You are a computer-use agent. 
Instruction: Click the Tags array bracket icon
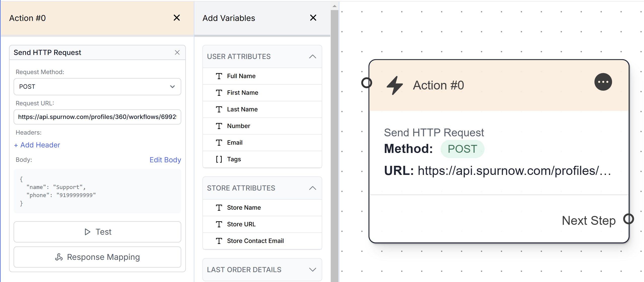tap(219, 159)
